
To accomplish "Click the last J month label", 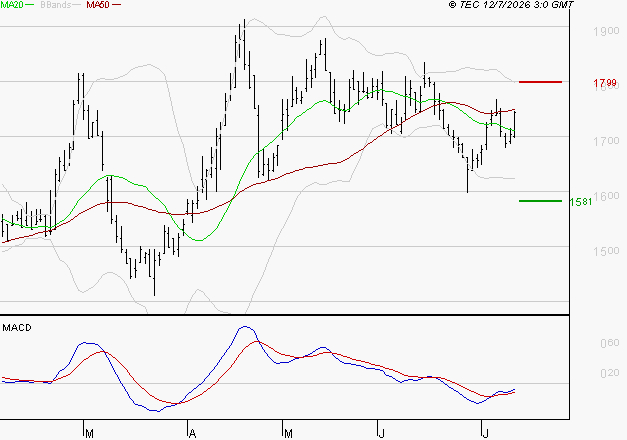I will [x=485, y=434].
